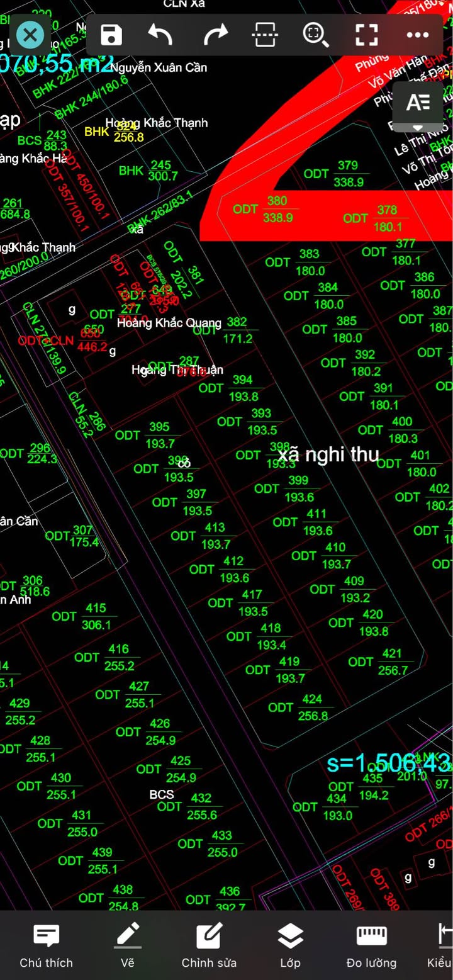Enter full screen mode

pyautogui.click(x=367, y=35)
